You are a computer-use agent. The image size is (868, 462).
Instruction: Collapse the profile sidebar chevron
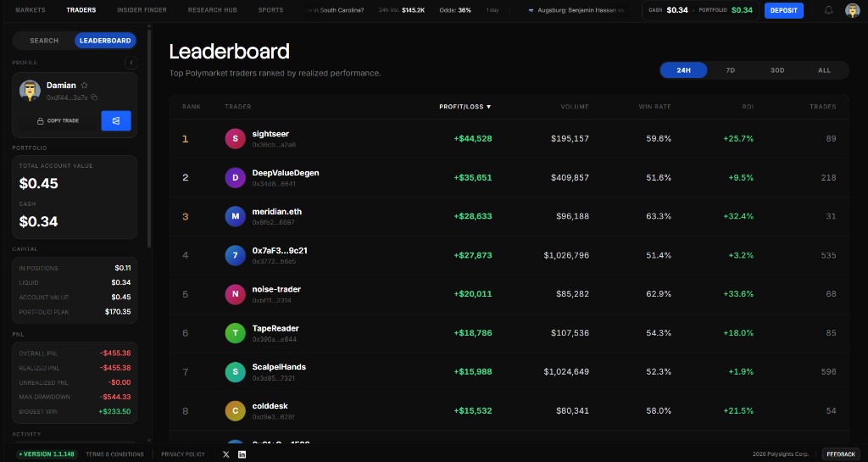(131, 63)
